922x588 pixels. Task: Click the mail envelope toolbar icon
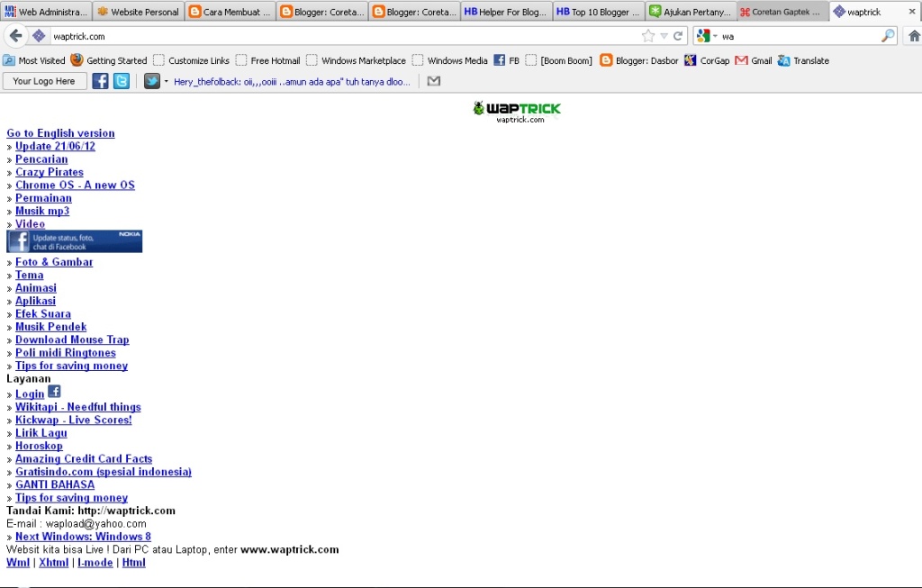pyautogui.click(x=434, y=81)
